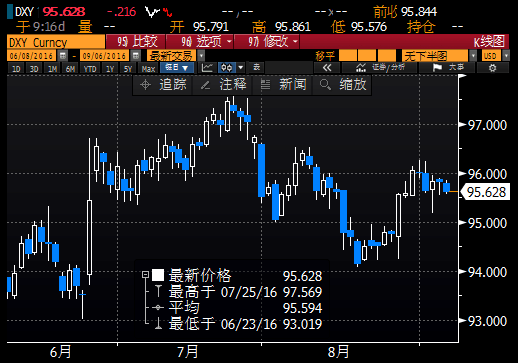The height and width of the screenshot is (363, 518).
Task: Click the mini sparkline next to price change
Action: click(x=158, y=12)
